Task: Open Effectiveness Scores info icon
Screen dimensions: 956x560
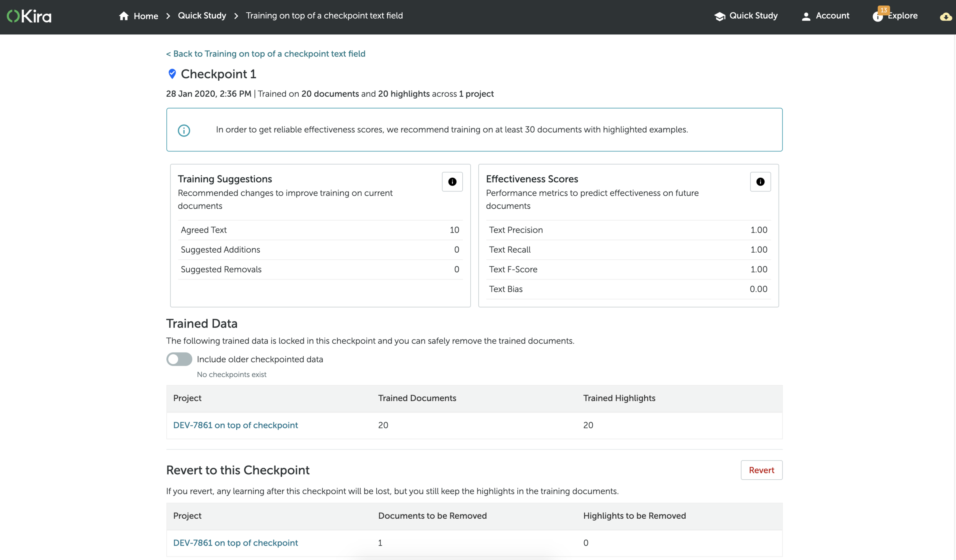Action: pyautogui.click(x=760, y=182)
